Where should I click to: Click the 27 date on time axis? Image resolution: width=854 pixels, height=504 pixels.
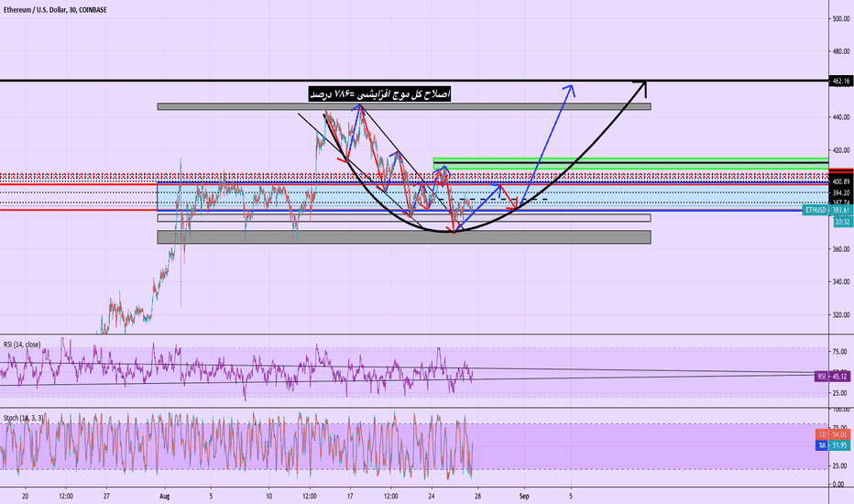[106, 497]
